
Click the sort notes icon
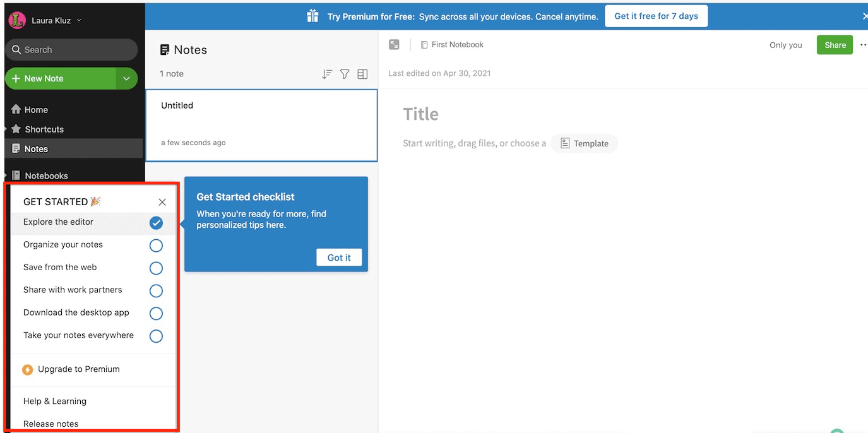[x=326, y=74]
